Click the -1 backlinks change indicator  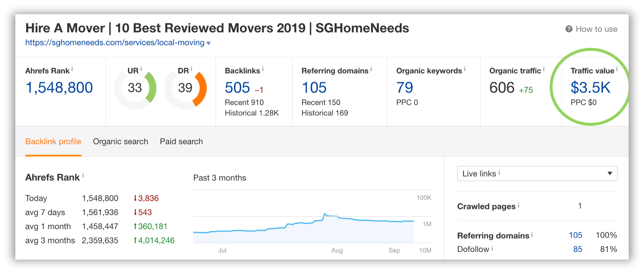pos(259,90)
